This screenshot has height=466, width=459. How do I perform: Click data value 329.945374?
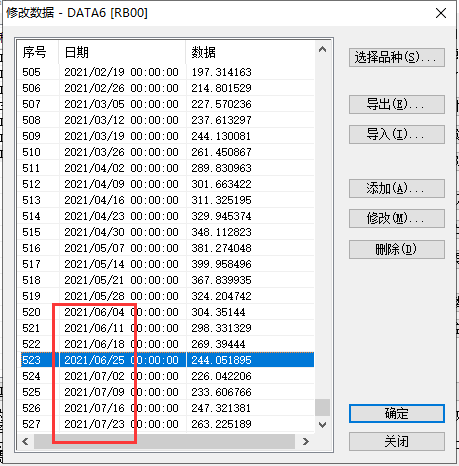tap(221, 216)
